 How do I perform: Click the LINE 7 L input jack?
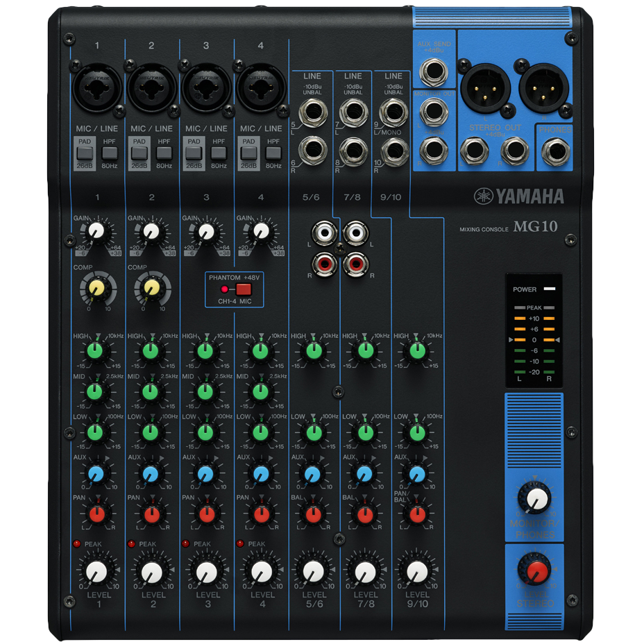[x=354, y=112]
